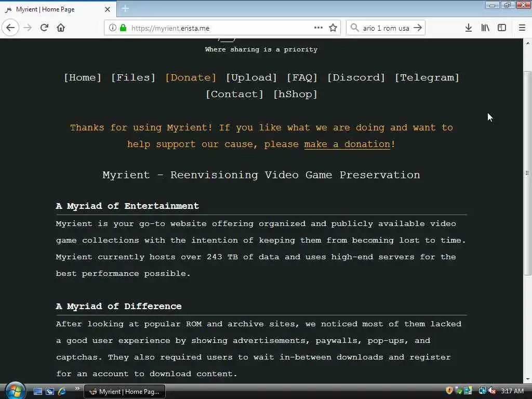Open the [Contact] navigation link
The height and width of the screenshot is (399, 532).
[234, 95]
